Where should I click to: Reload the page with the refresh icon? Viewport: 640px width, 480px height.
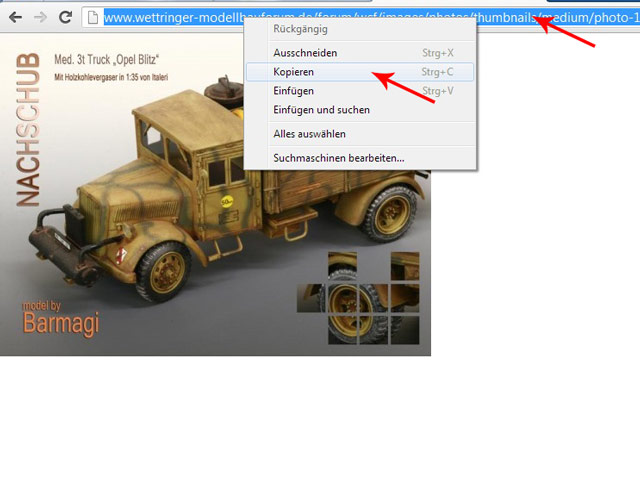click(x=65, y=17)
